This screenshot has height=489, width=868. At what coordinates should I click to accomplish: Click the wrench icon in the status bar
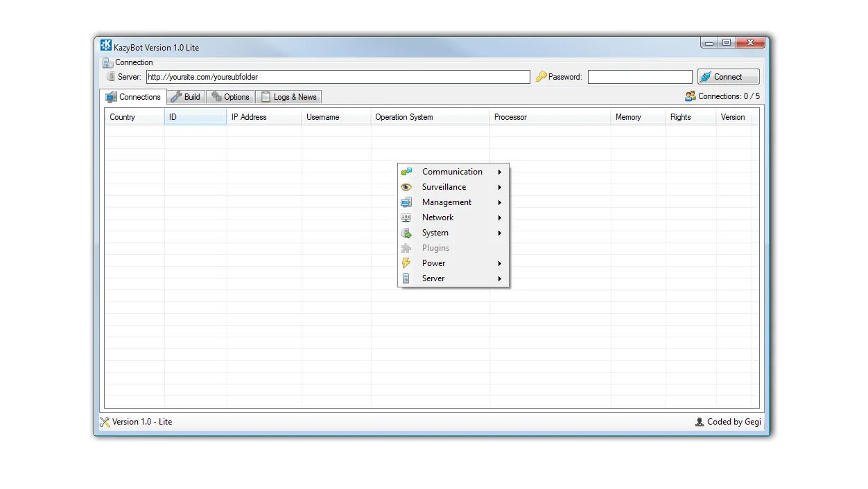click(105, 422)
